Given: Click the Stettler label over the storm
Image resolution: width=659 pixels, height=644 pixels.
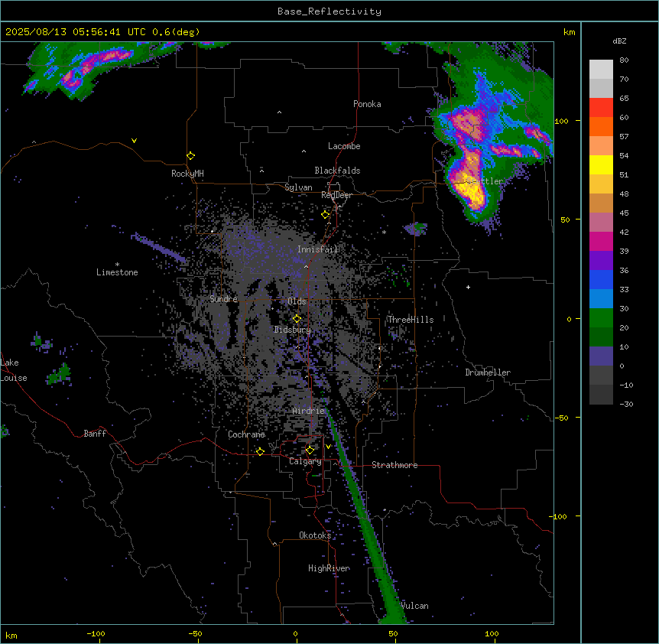Looking at the screenshot, I should click(484, 181).
